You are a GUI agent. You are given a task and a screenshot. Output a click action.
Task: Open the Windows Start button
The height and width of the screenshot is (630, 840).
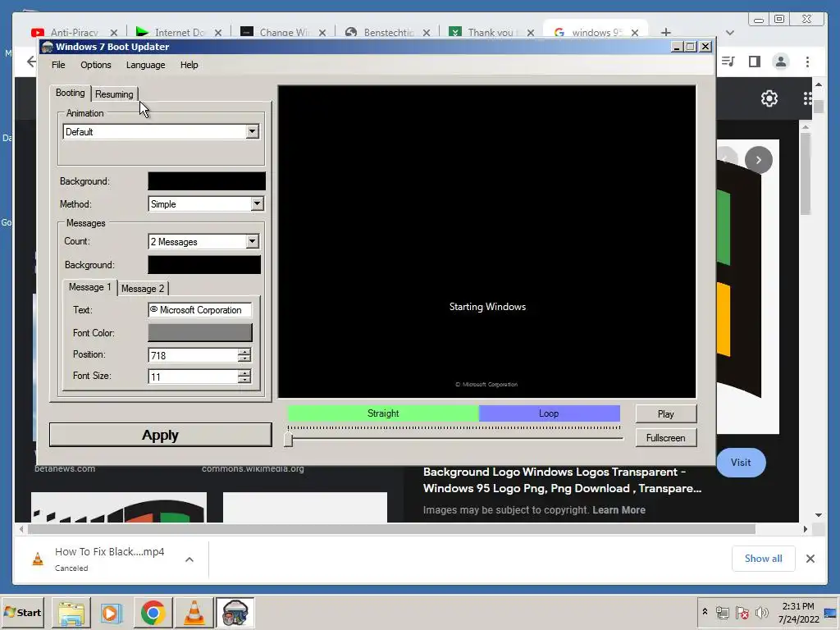tap(22, 612)
